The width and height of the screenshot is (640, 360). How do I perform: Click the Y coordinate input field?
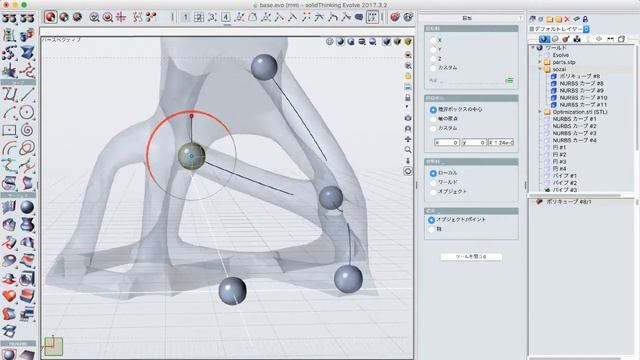pos(474,142)
